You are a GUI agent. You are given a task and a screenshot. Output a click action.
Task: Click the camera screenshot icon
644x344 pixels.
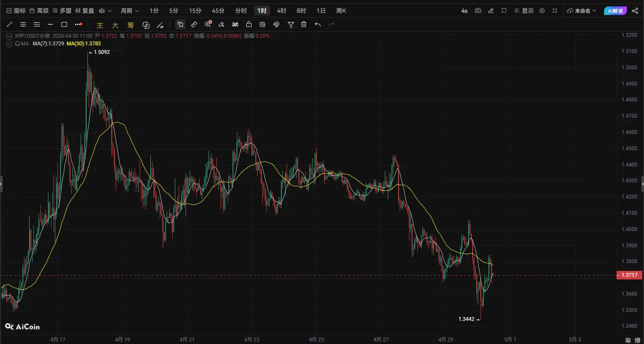[478, 11]
